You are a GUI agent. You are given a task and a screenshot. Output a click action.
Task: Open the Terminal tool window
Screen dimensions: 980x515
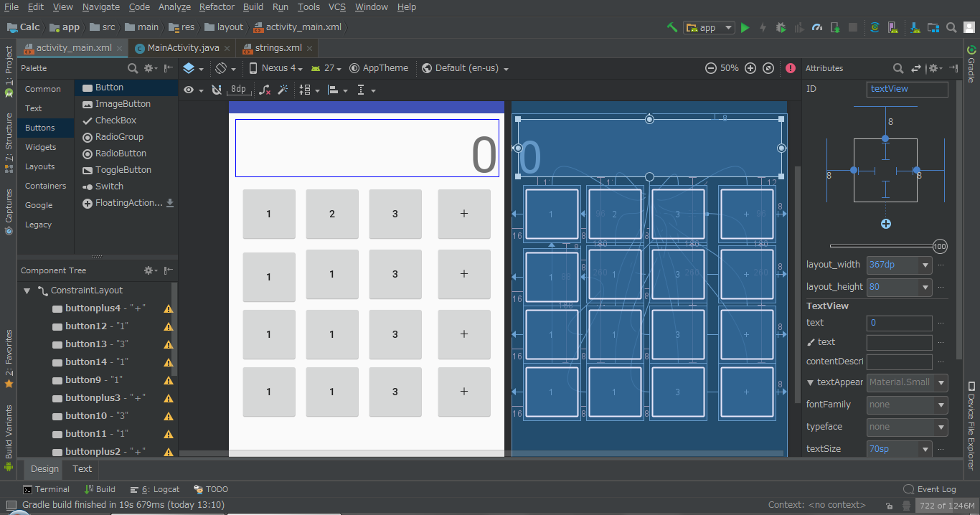[x=47, y=489]
